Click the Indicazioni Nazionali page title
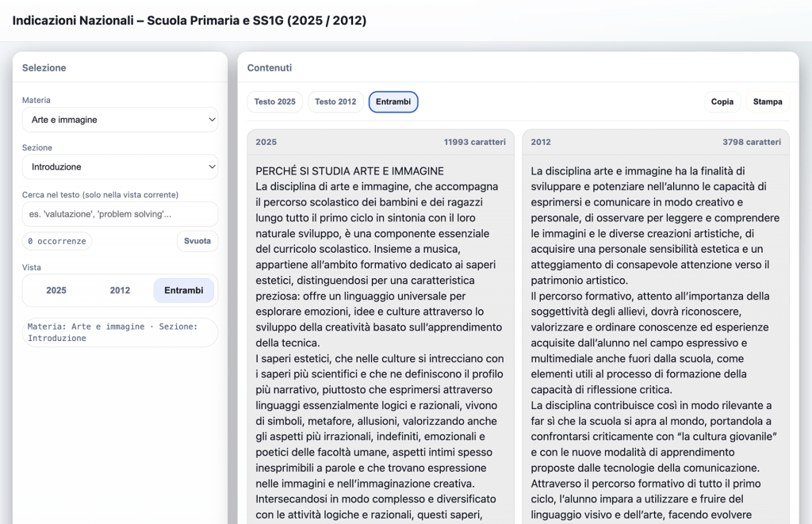The height and width of the screenshot is (524, 812). tap(189, 21)
